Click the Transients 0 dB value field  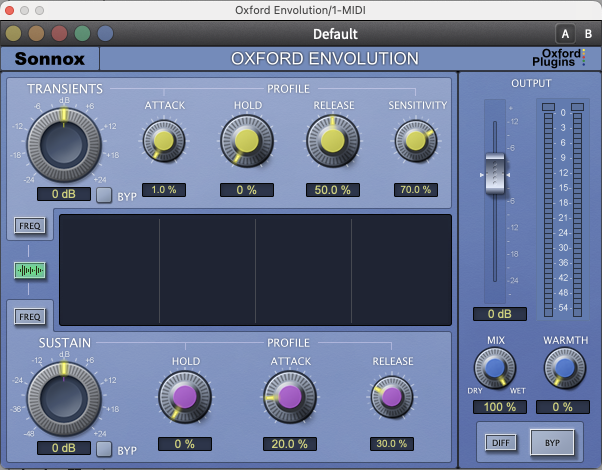(x=64, y=194)
